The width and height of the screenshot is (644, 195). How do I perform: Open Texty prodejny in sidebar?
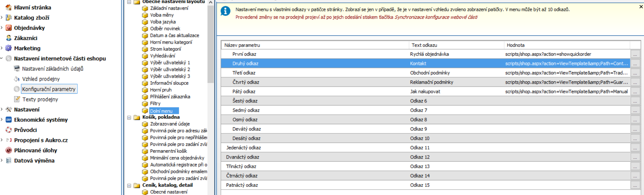point(40,99)
